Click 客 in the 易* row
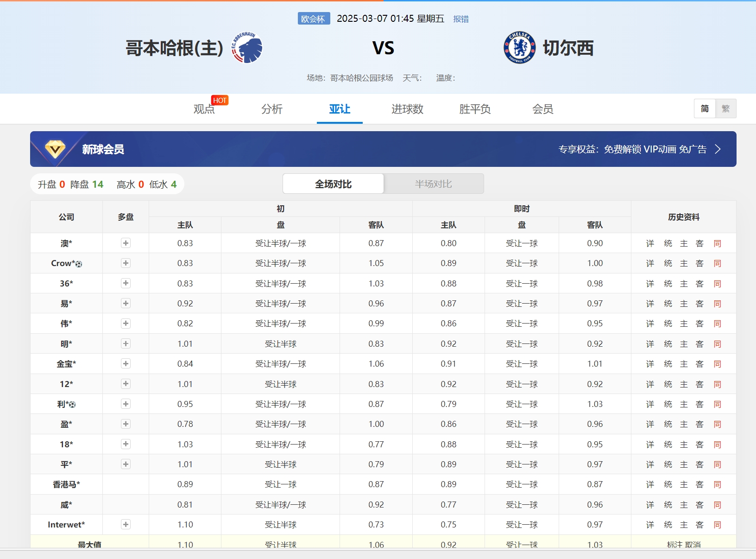This screenshot has height=559, width=756. coord(699,304)
